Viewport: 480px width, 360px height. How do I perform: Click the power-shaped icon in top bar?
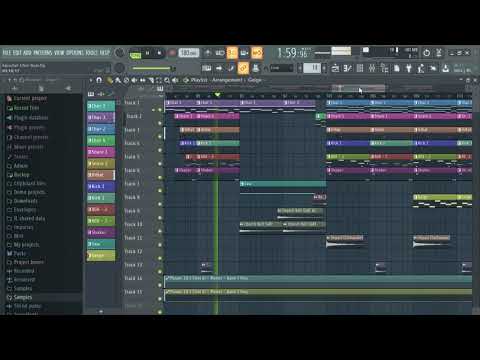click(426, 53)
